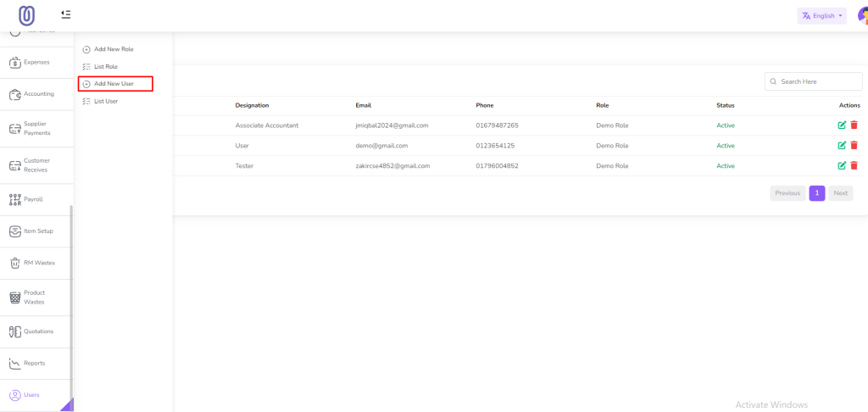Click the Item Setup icon

tap(15, 231)
